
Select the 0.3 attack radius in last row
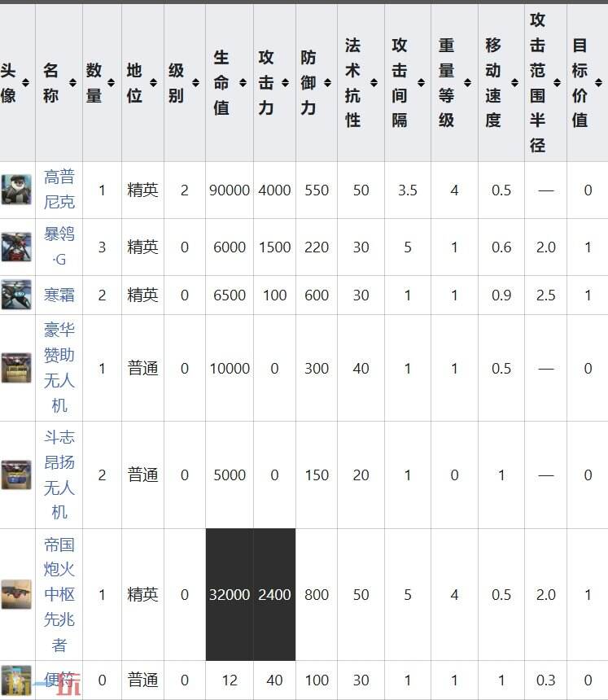pos(546,680)
